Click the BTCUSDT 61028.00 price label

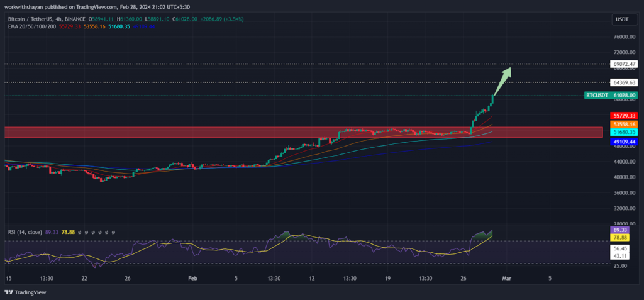pos(611,96)
